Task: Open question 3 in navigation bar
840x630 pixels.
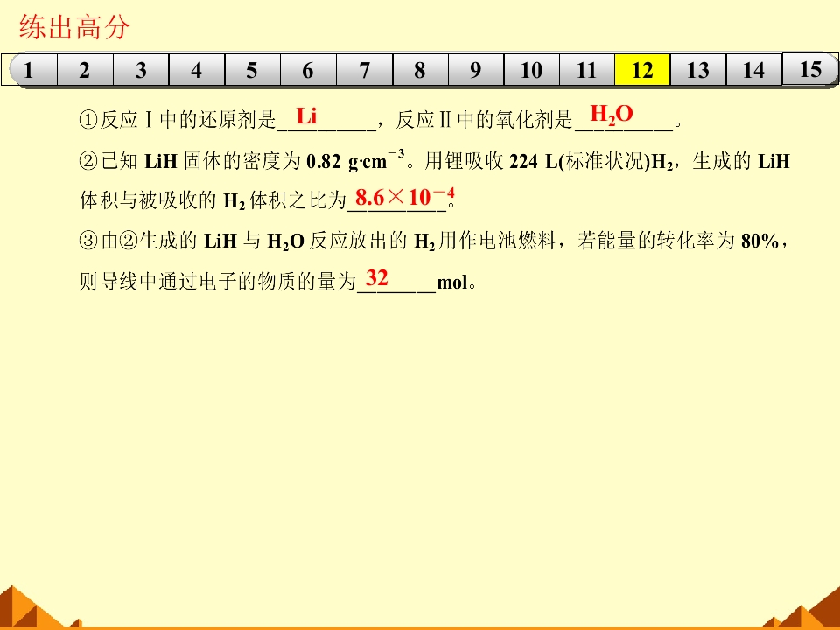Action: pyautogui.click(x=141, y=70)
